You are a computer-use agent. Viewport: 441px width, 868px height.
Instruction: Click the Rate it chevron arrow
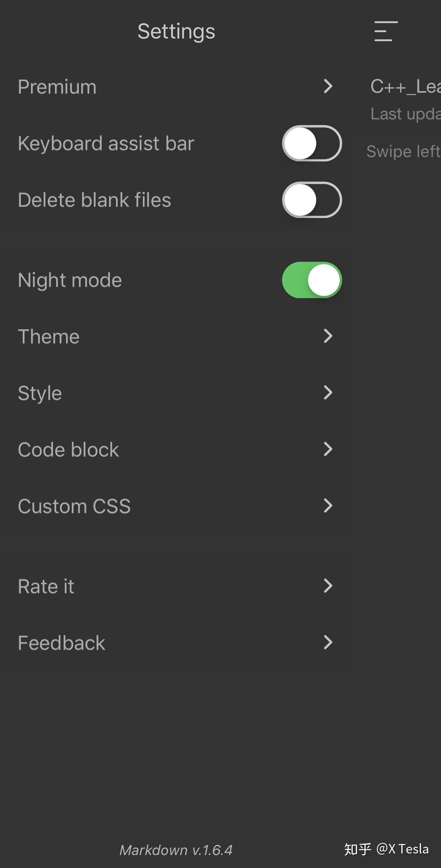[328, 586]
